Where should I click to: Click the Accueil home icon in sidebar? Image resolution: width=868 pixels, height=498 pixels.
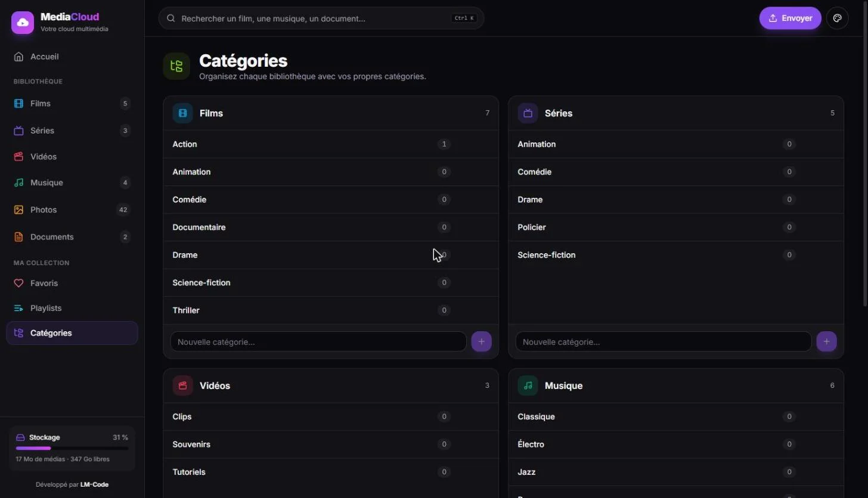19,57
